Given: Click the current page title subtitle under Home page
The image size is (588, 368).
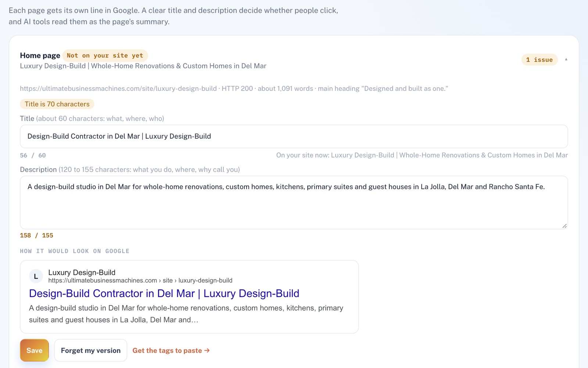Looking at the screenshot, I should (143, 66).
